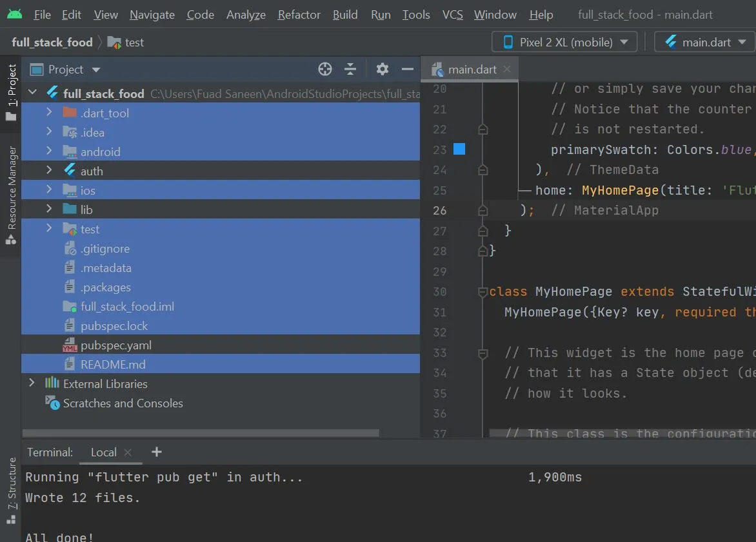
Task: Toggle the Structure tool window
Action: point(12,483)
